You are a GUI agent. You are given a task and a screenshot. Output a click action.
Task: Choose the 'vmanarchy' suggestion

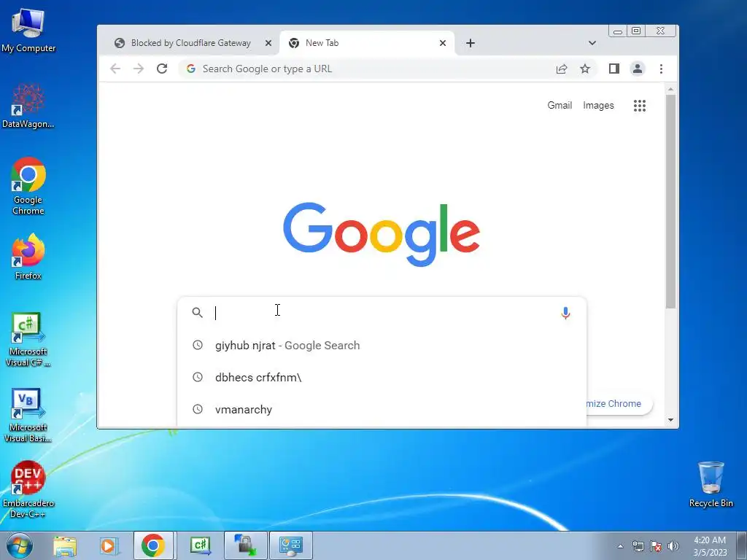point(382,409)
